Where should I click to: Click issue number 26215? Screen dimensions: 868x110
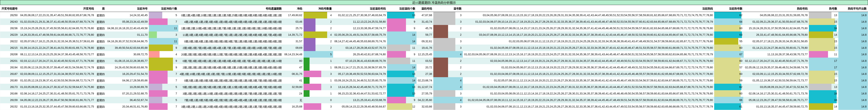pos(14,48)
